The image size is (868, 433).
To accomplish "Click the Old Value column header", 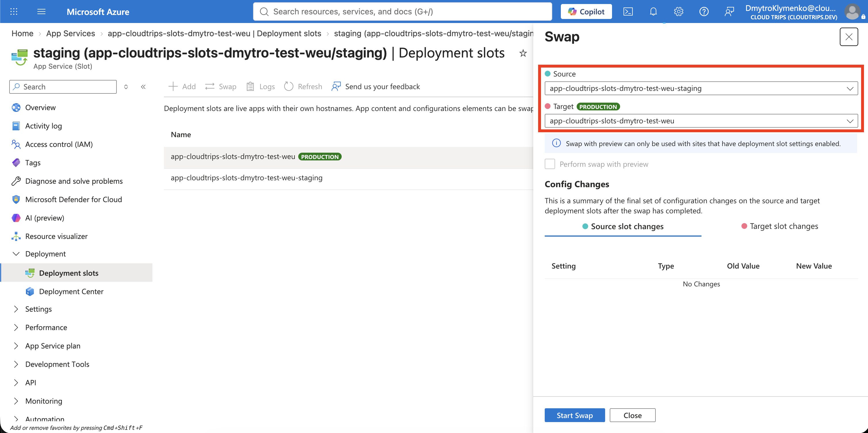I will tap(743, 266).
